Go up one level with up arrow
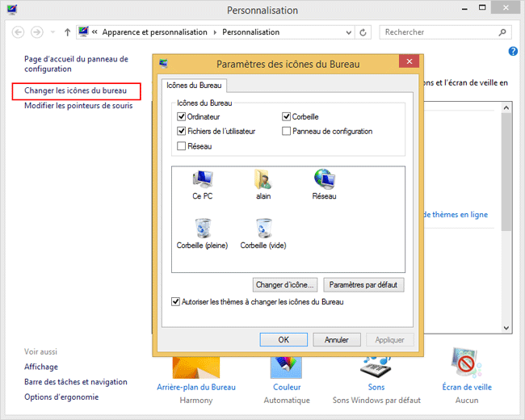This screenshot has height=420, width=525. click(x=67, y=32)
